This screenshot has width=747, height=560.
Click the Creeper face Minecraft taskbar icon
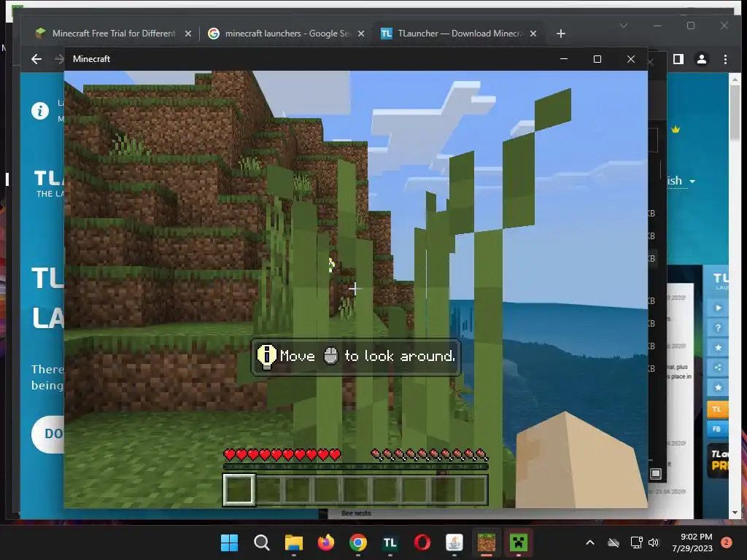point(519,542)
